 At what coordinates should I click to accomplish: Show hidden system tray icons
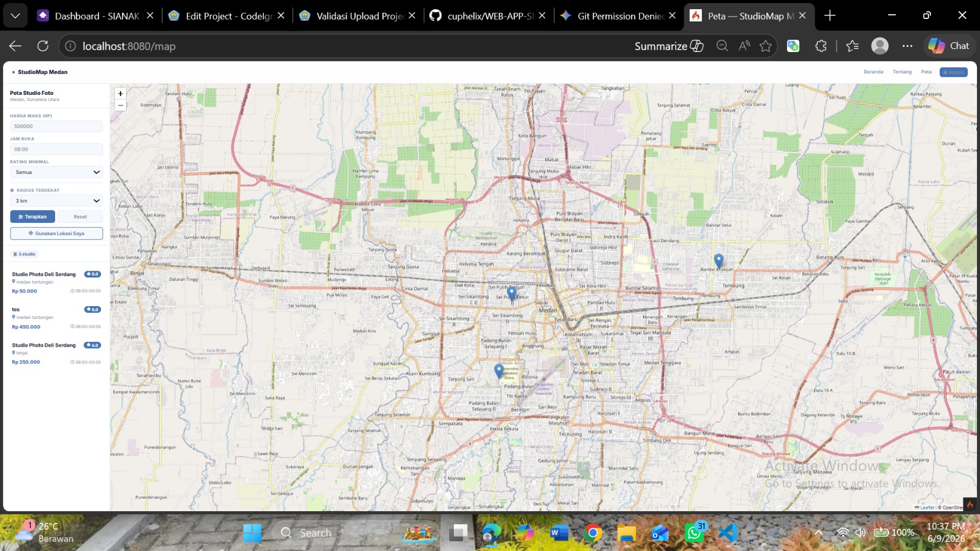pos(818,533)
